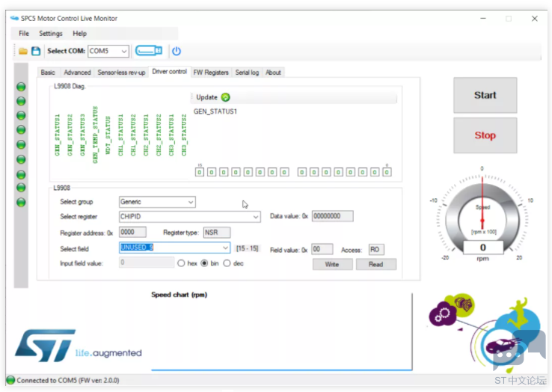Switch to the Basic tab
This screenshot has width=552, height=392.
click(48, 73)
